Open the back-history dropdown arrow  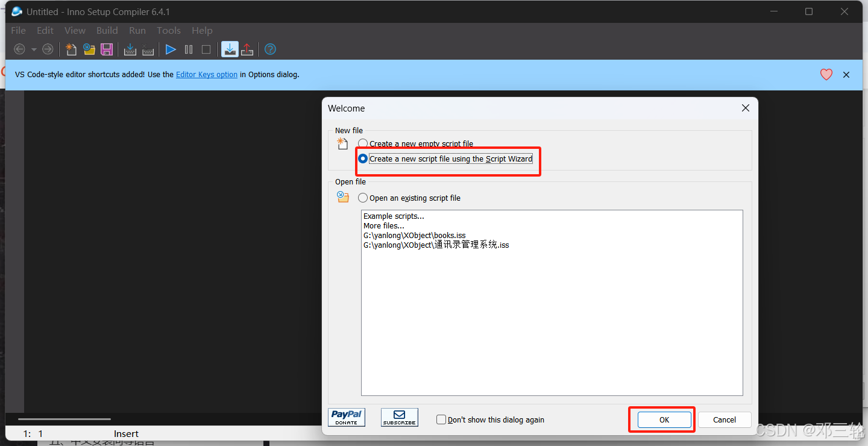[34, 49]
